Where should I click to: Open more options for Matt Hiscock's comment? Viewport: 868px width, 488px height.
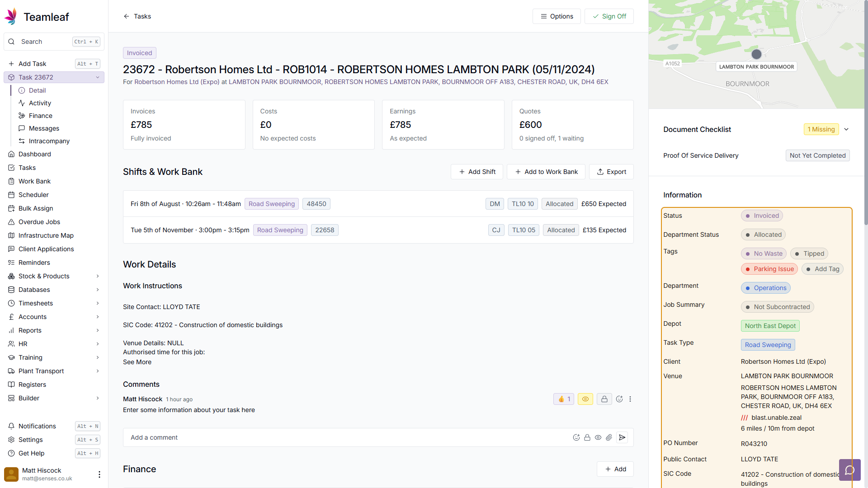(x=630, y=399)
